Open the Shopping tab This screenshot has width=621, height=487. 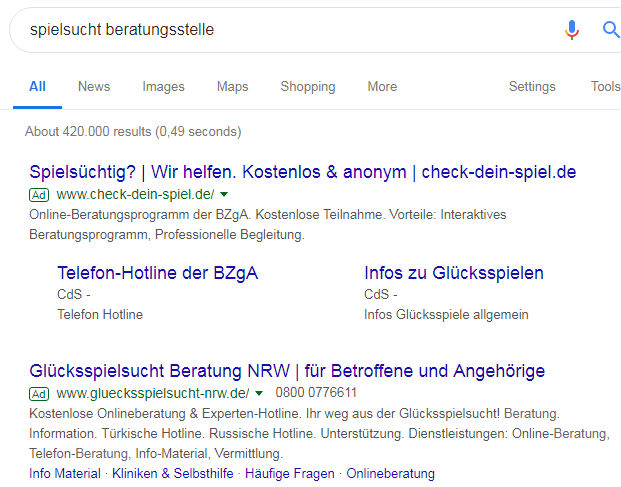[x=308, y=86]
